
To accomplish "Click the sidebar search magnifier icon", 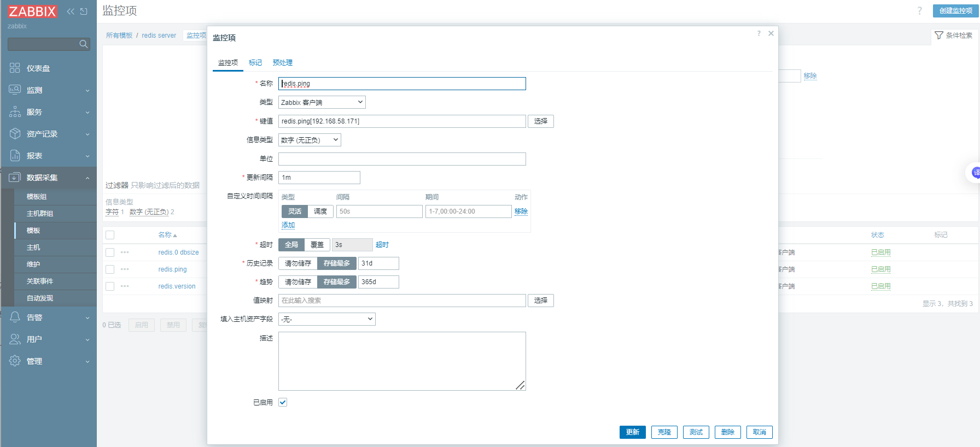I will (x=84, y=44).
